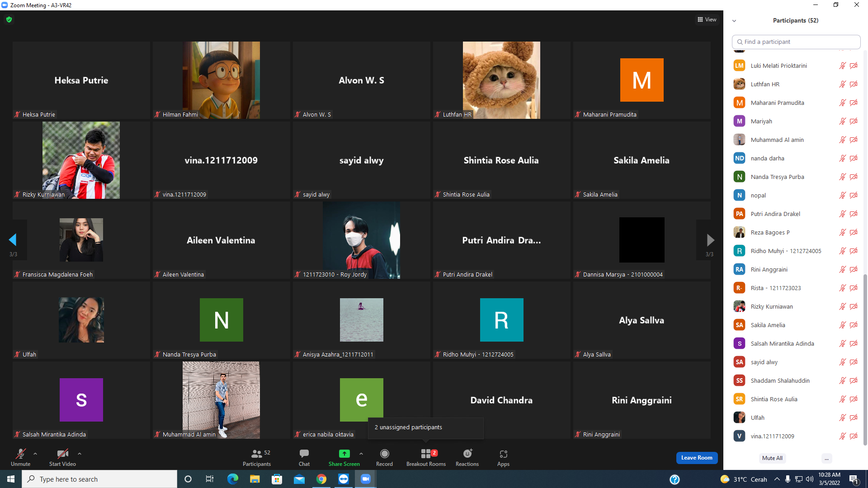Click Ulfah avatar in participants list
Viewport: 868px width, 488px height.
pyautogui.click(x=740, y=418)
